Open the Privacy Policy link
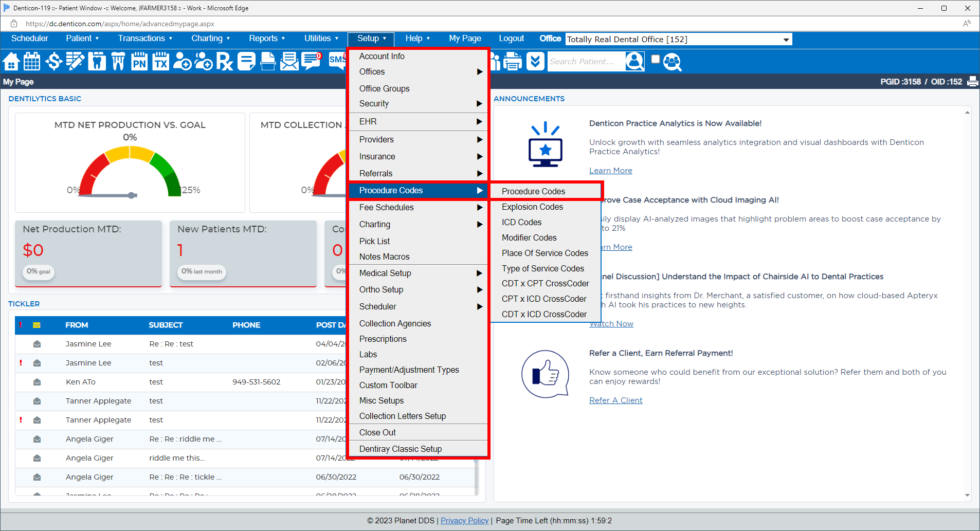Screen dimensions: 980x531 (x=464, y=521)
